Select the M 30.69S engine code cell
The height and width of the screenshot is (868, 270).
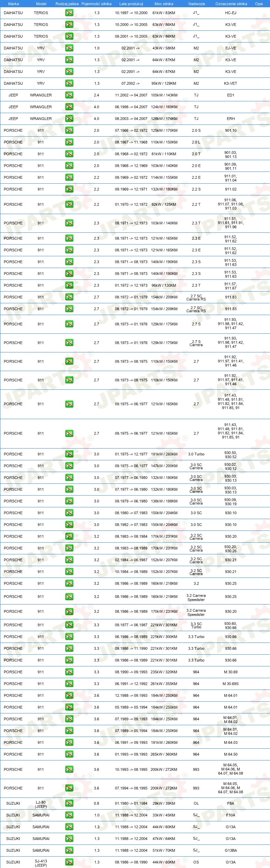(231, 684)
